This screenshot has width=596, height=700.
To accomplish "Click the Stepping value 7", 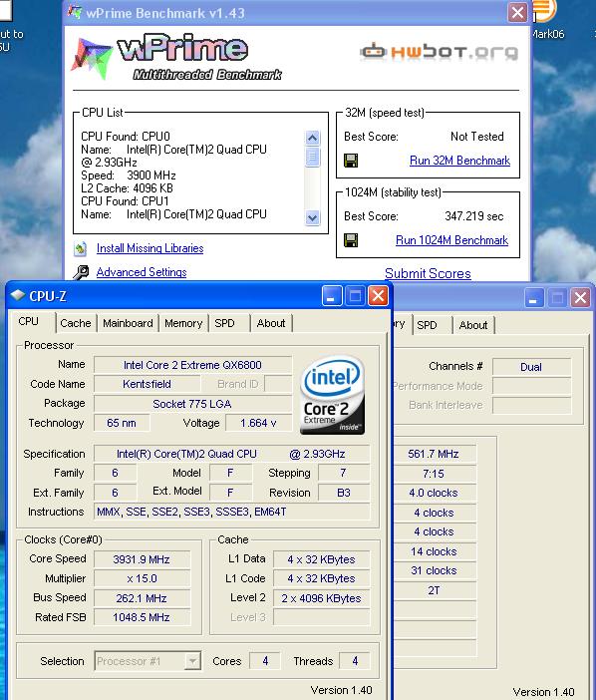I will click(x=344, y=473).
